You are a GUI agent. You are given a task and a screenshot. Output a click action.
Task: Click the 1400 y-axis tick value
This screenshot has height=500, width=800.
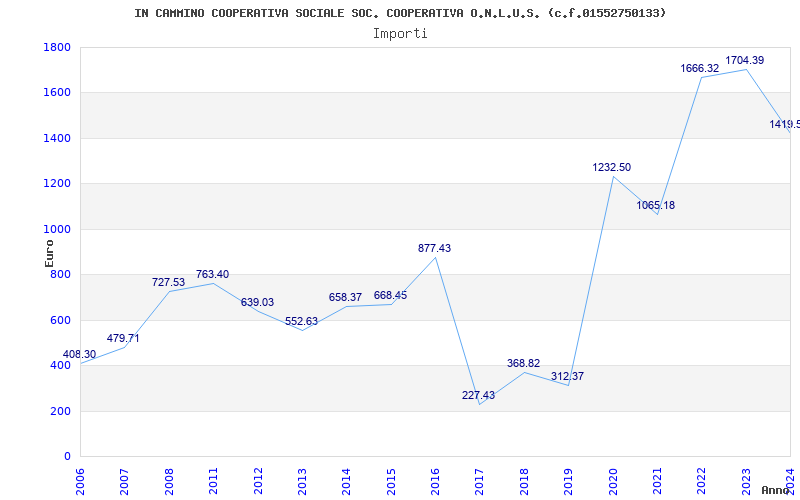[x=57, y=138]
